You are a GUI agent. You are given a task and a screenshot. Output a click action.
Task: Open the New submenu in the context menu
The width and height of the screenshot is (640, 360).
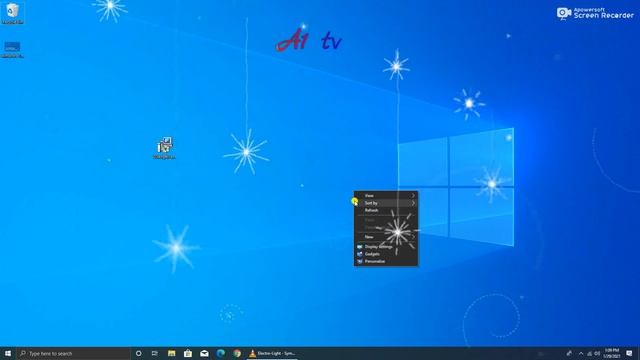386,237
